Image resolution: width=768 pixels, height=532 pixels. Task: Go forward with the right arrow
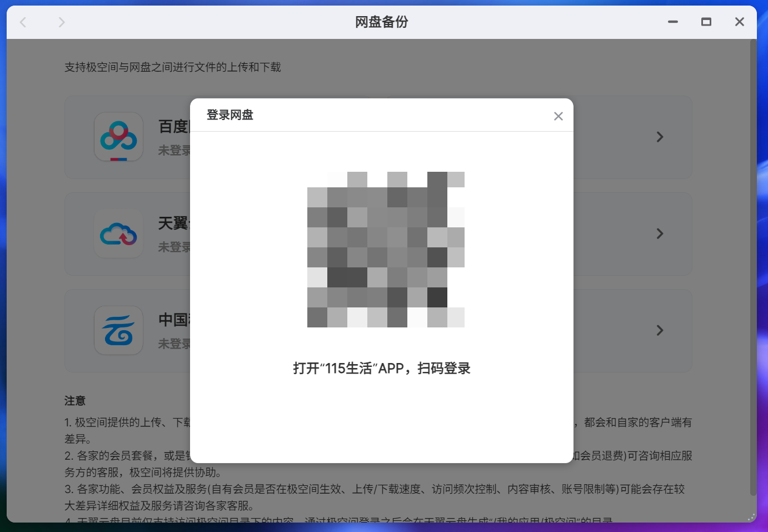tap(62, 22)
